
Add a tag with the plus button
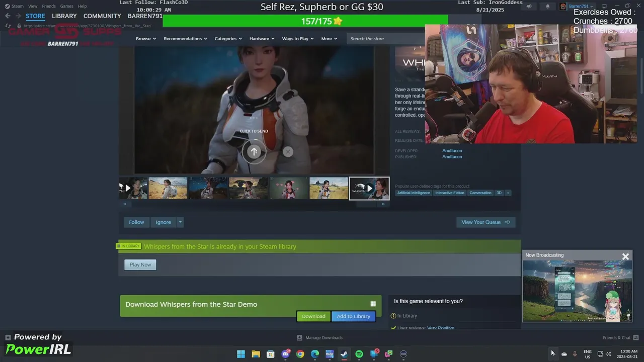pos(508,193)
